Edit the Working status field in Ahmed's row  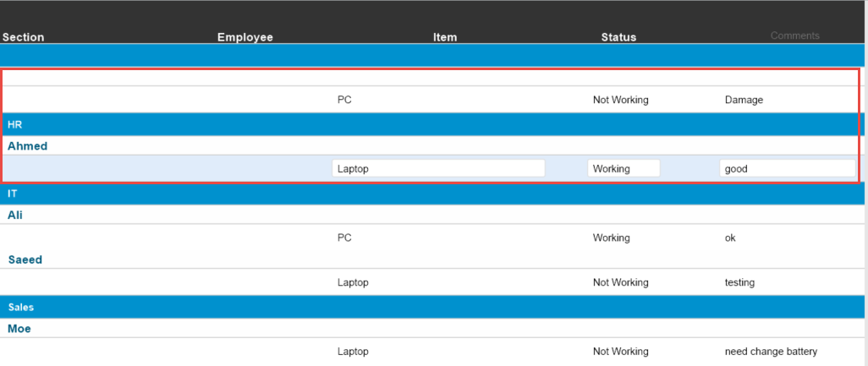coord(624,168)
